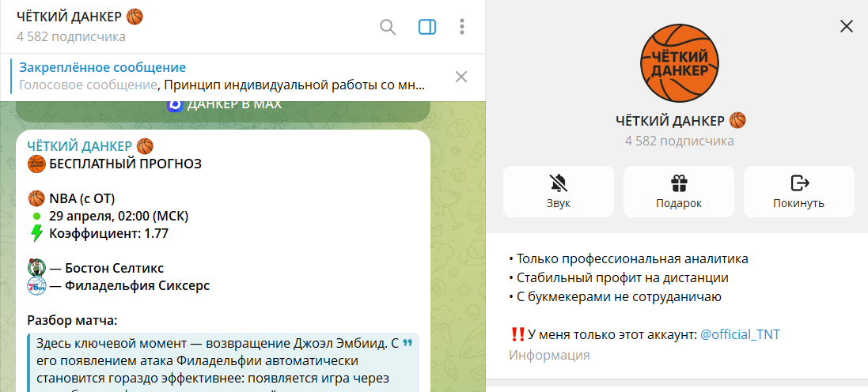Send a gift via Подарок button
The width and height of the screenshot is (868, 392).
click(x=678, y=191)
